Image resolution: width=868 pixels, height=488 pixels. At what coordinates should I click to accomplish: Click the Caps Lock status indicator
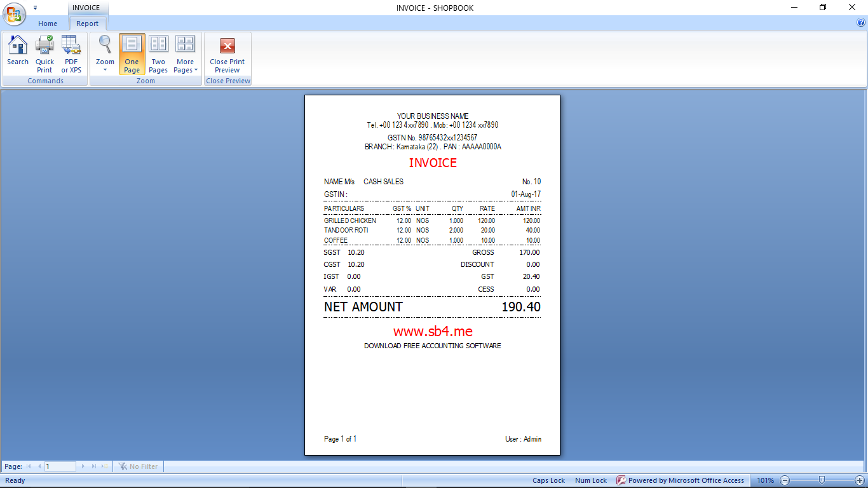[x=548, y=480]
